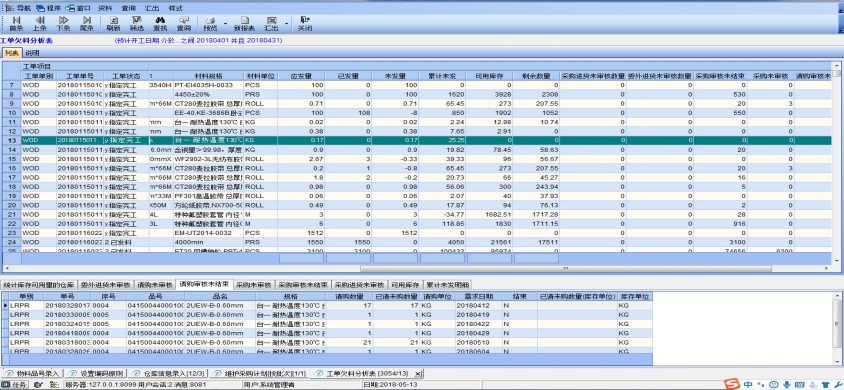
Task: Jump to last record with 尾条 icon
Action: coord(87,23)
